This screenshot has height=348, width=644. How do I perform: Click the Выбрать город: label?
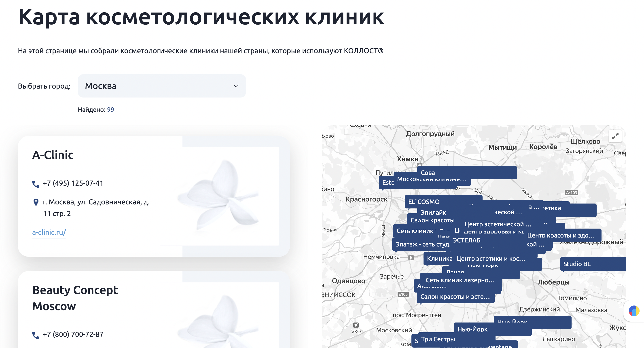(x=44, y=86)
